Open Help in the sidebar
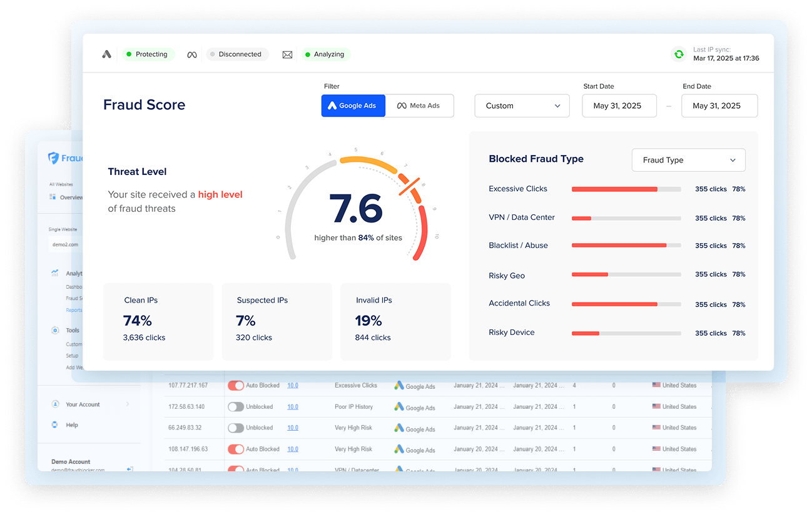Screen dimensions: 812x515 pyautogui.click(x=72, y=425)
